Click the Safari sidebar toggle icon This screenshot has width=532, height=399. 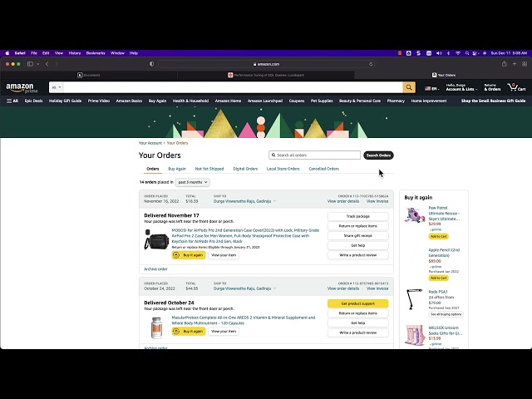tap(30, 64)
